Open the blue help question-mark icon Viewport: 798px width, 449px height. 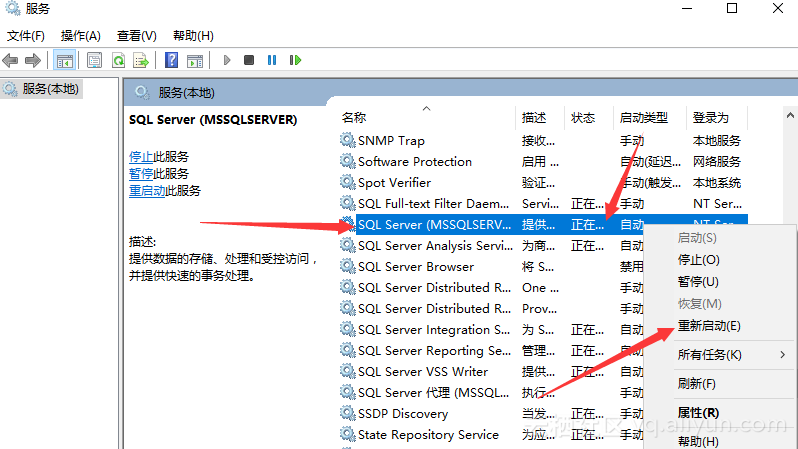pos(172,60)
